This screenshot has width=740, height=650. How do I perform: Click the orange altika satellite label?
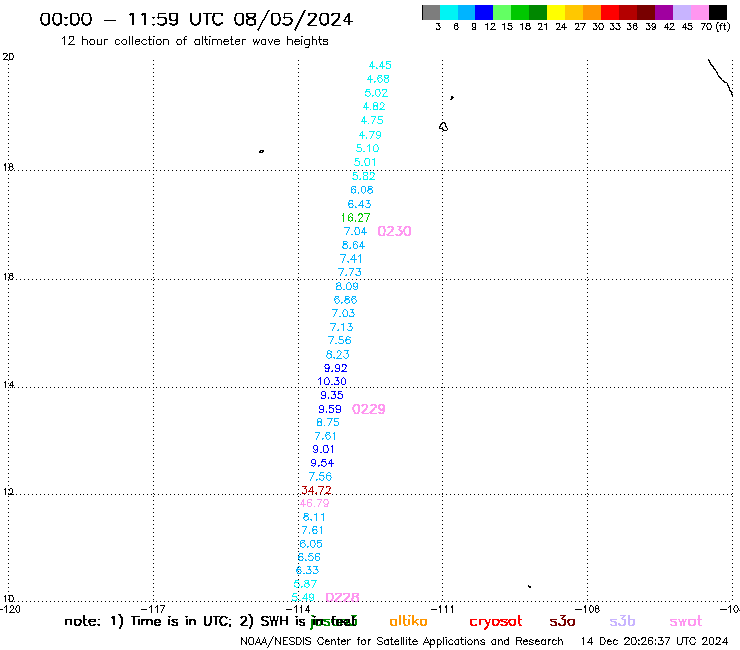point(408,621)
